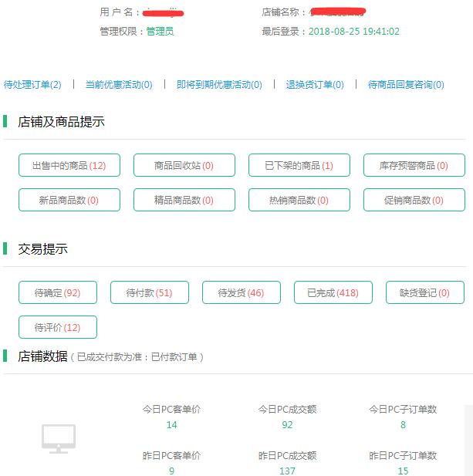Click the vertical scrollbar beside store data

click(x=468, y=441)
